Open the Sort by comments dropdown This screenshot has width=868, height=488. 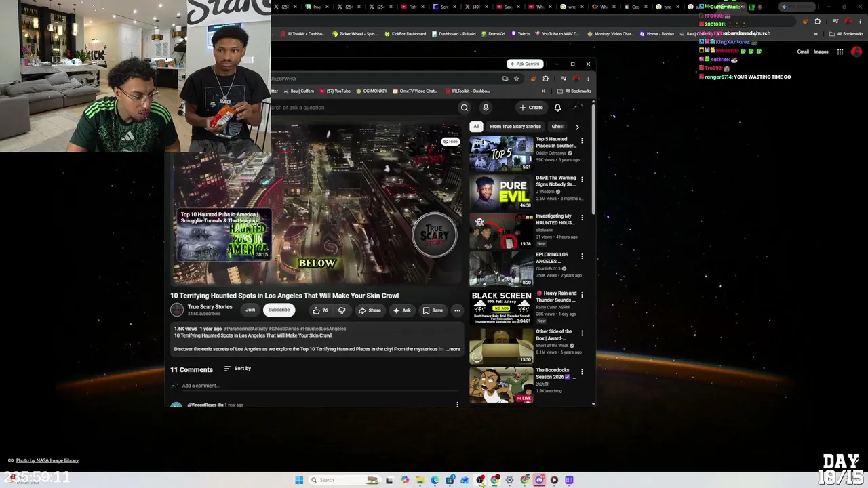[237, 369]
